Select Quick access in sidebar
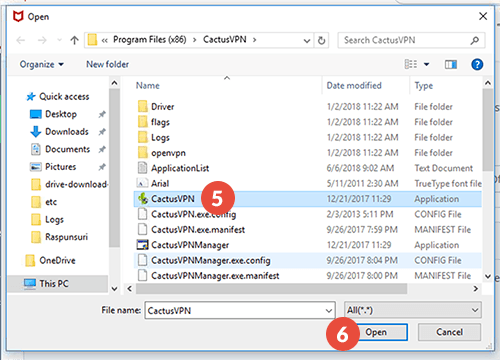500x360 pixels. click(58, 97)
